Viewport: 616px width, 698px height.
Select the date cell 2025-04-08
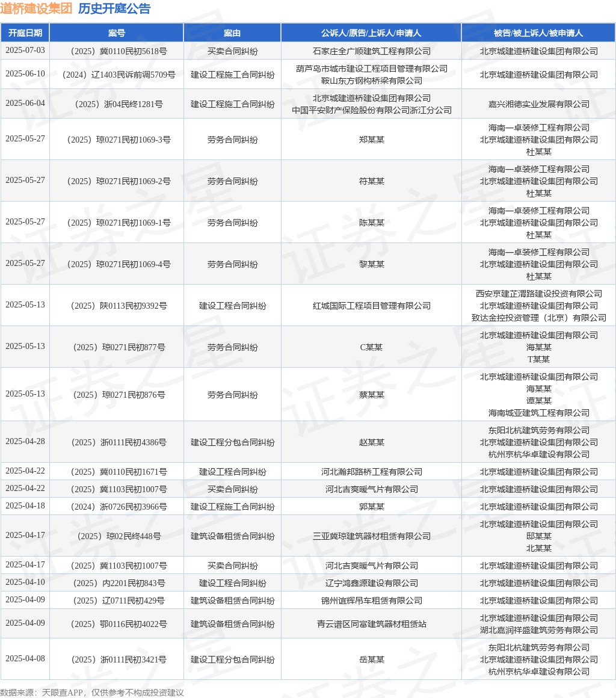pyautogui.click(x=25, y=658)
